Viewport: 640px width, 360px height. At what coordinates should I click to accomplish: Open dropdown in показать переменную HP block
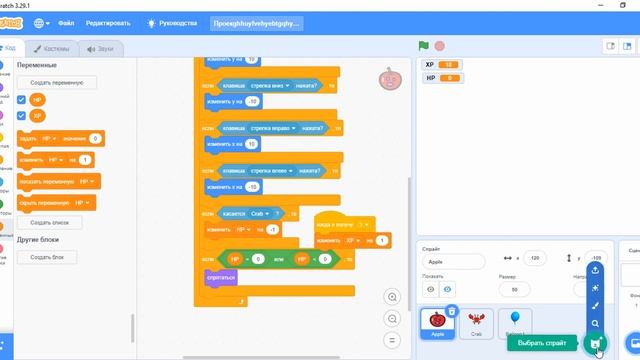point(87,182)
